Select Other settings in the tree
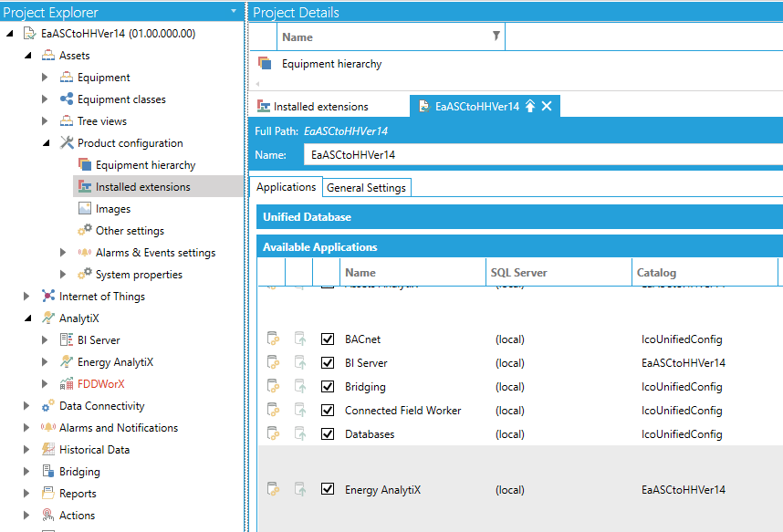The height and width of the screenshot is (532, 783). point(130,231)
